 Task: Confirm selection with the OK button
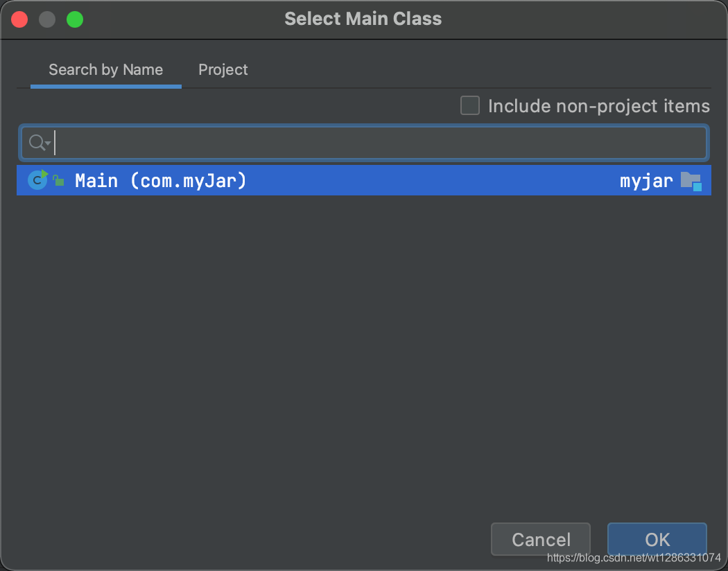tap(657, 539)
